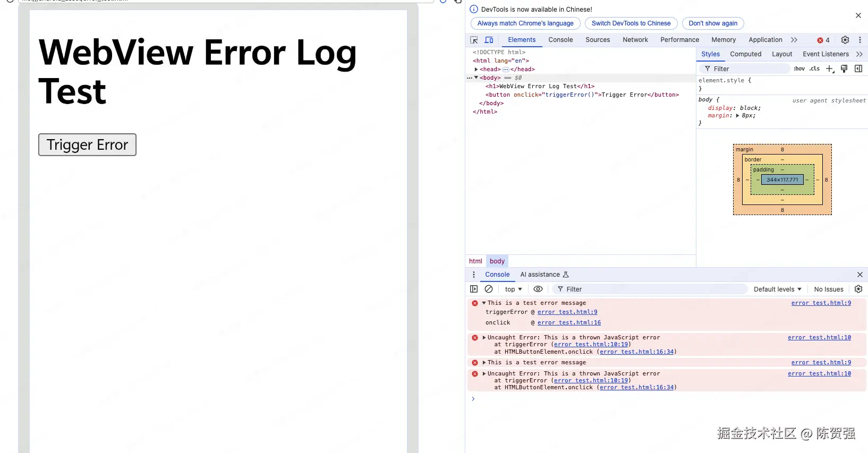Click the error icon of first console message

(x=475, y=303)
